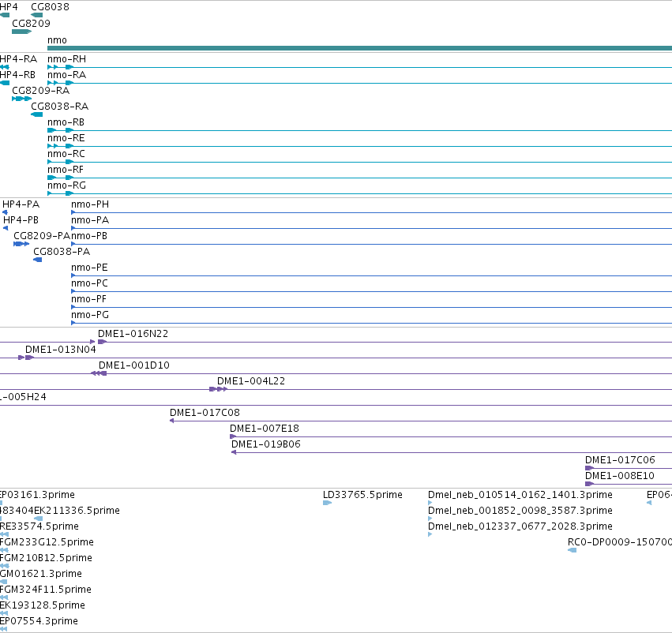Select the nmo-RE transcript label

coord(66,138)
